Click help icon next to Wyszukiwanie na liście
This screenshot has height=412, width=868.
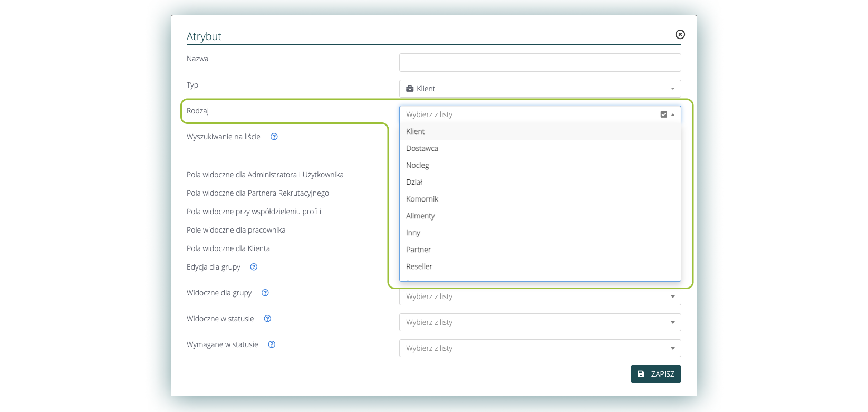pos(274,137)
